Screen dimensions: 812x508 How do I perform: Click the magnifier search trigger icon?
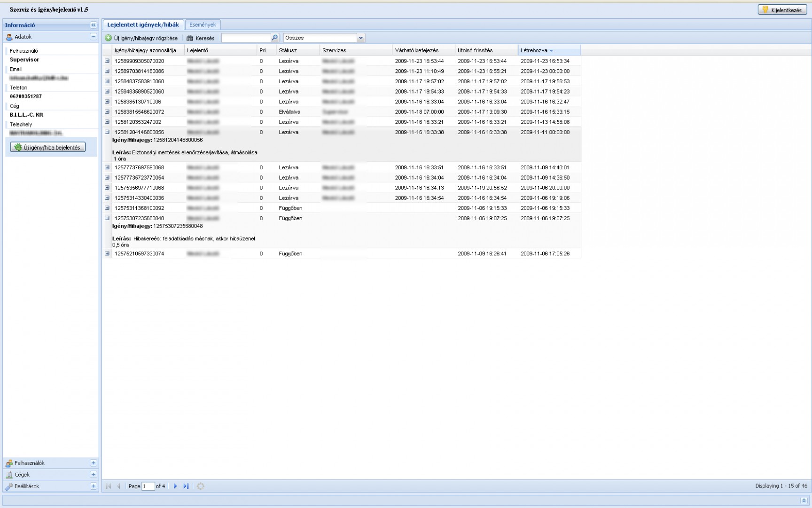tap(275, 38)
